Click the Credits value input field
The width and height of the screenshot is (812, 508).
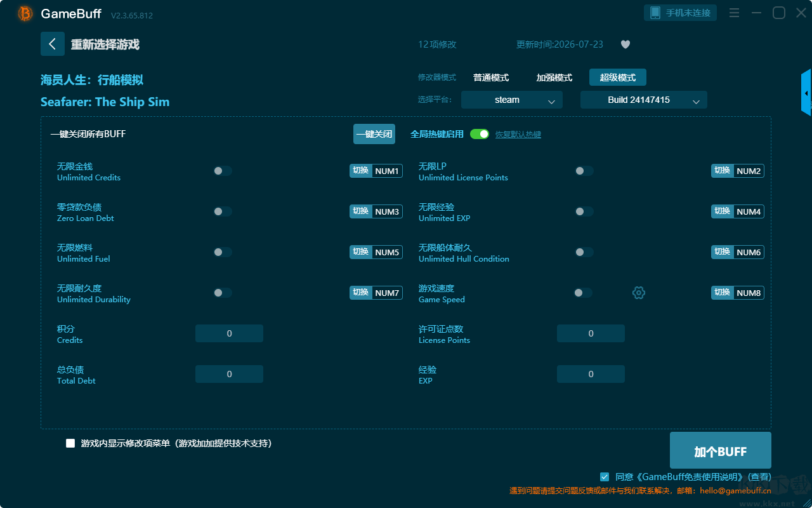(x=229, y=333)
